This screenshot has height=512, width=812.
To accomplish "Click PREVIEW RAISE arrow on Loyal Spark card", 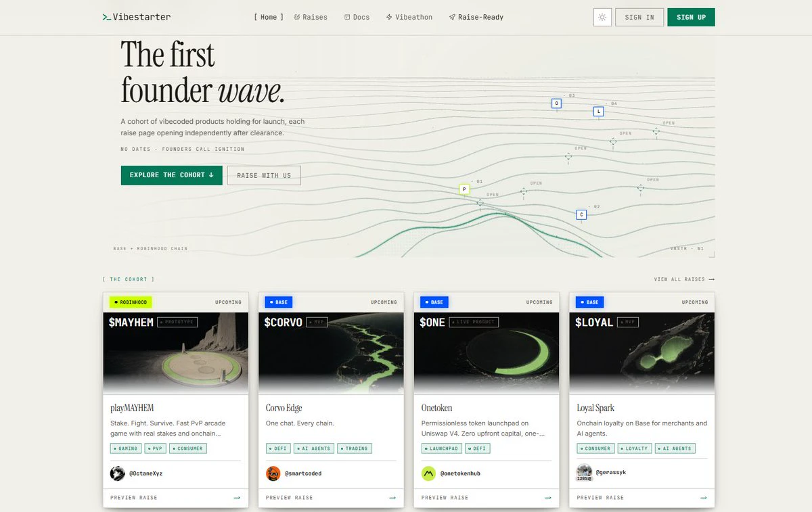I will coord(704,498).
